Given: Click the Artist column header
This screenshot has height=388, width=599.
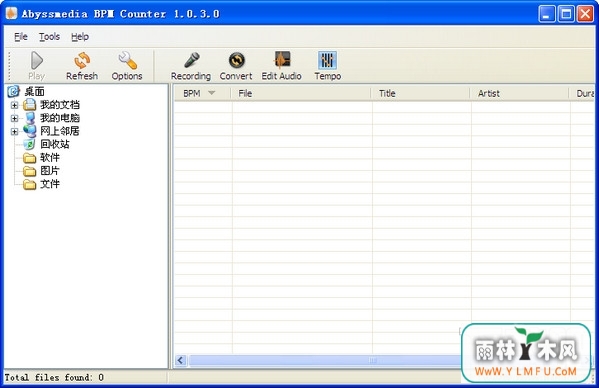Looking at the screenshot, I should [520, 94].
